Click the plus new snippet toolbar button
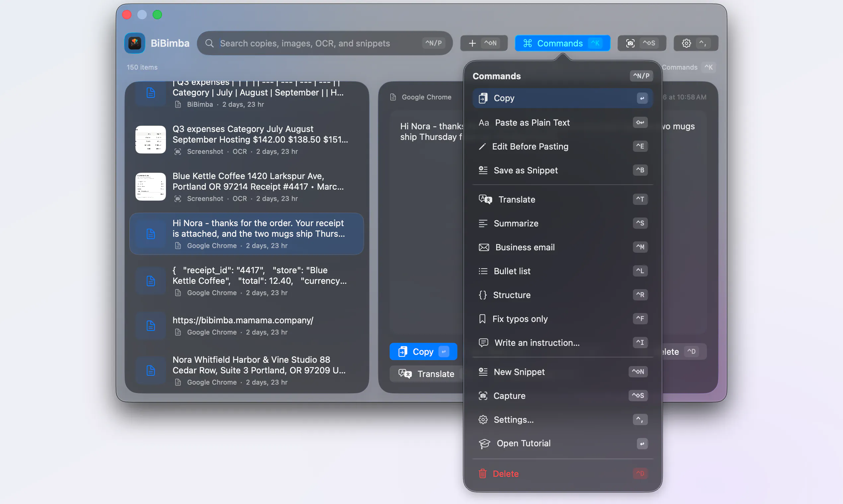Screen dimensions: 843x504 click(x=484, y=43)
